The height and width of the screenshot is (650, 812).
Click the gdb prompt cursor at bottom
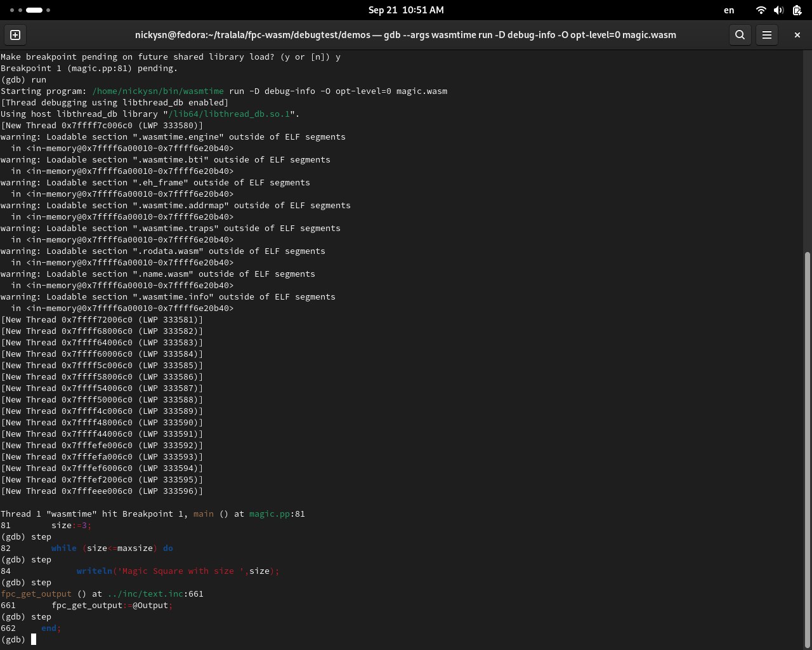click(34, 639)
